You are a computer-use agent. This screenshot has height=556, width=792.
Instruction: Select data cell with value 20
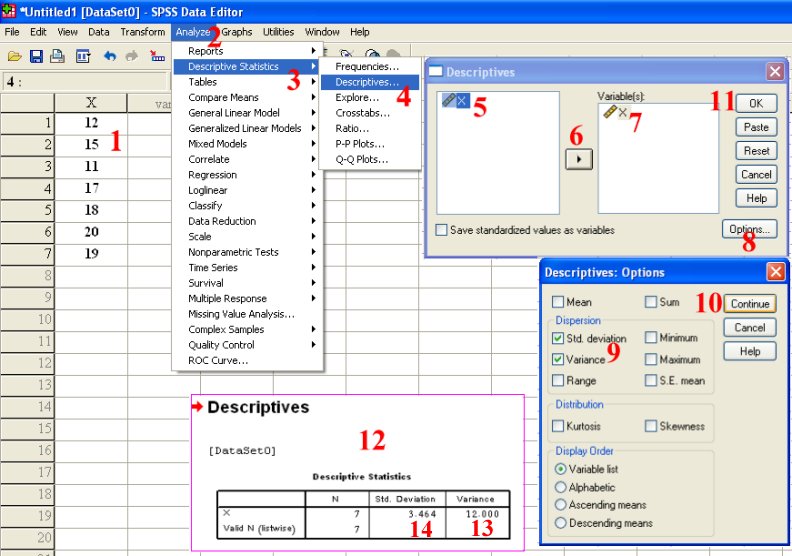click(x=91, y=232)
